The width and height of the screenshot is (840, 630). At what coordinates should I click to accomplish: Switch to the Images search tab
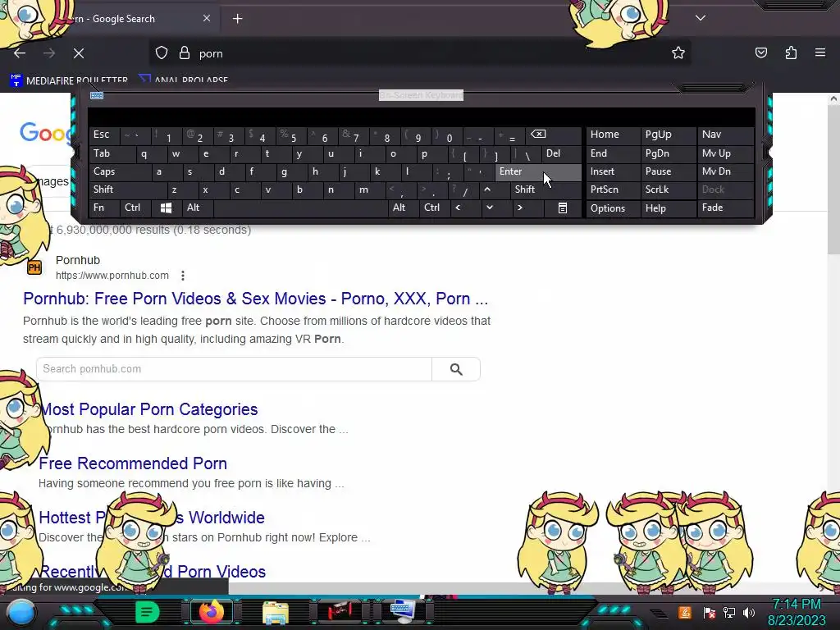click(x=53, y=181)
